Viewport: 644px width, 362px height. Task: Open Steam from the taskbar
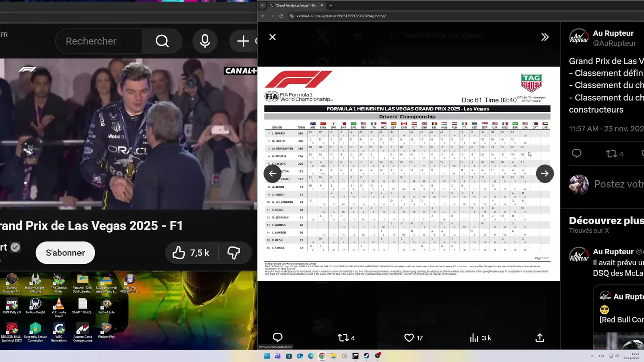click(x=366, y=356)
